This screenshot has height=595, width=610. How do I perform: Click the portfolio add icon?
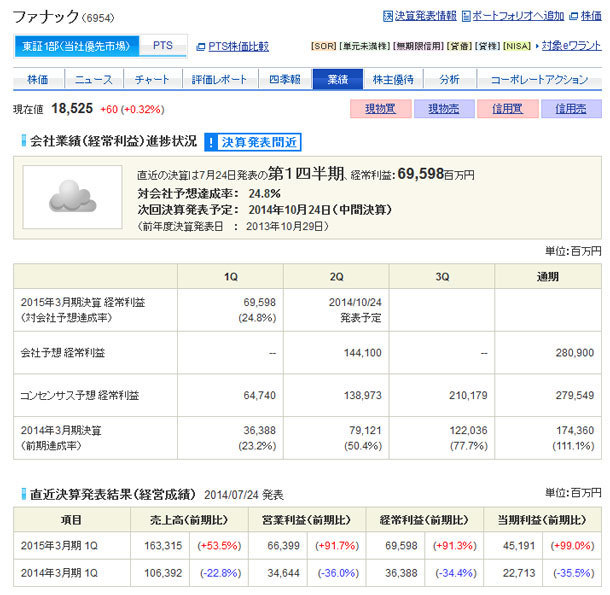(466, 16)
